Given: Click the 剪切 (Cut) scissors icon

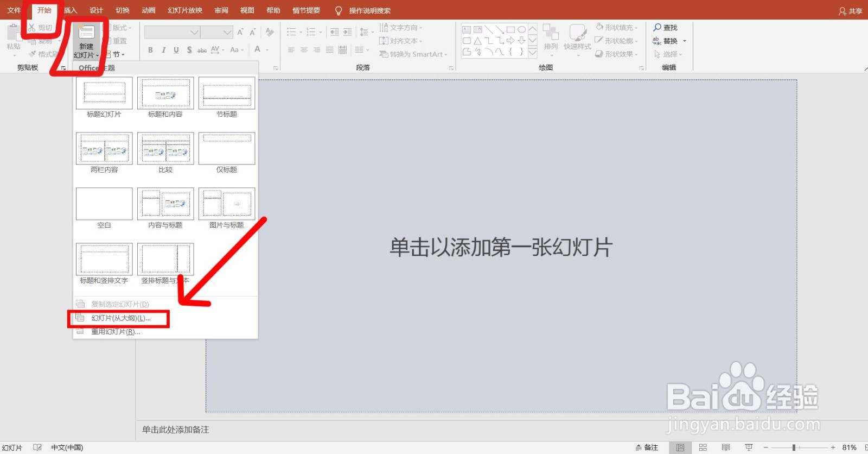Looking at the screenshot, I should [x=32, y=28].
